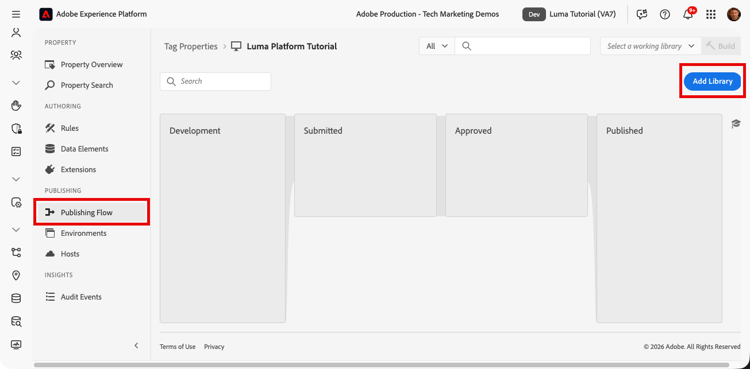Image resolution: width=750 pixels, height=369 pixels.
Task: Open the hamburger navigation menu
Action: coord(16,14)
